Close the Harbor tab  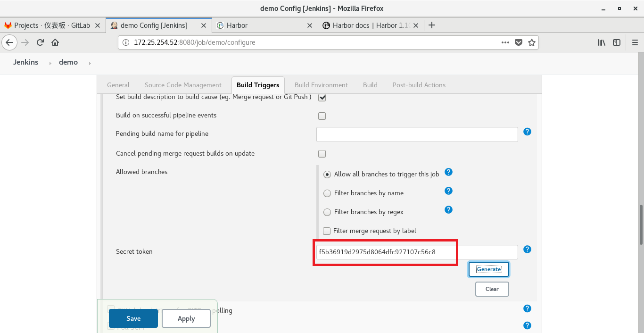click(x=310, y=25)
